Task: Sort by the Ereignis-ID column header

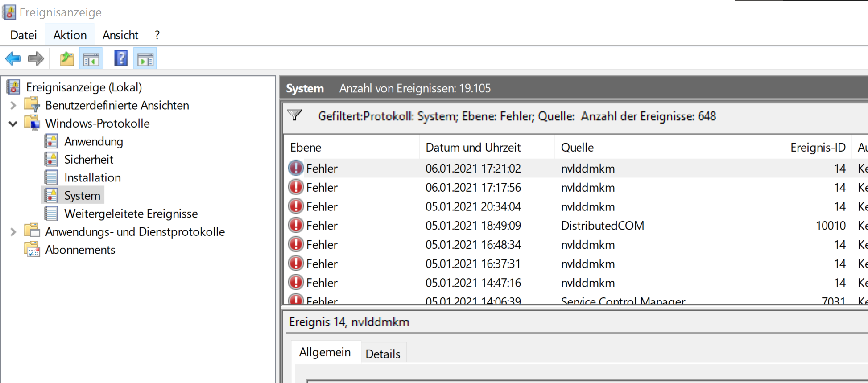Action: coord(788,147)
